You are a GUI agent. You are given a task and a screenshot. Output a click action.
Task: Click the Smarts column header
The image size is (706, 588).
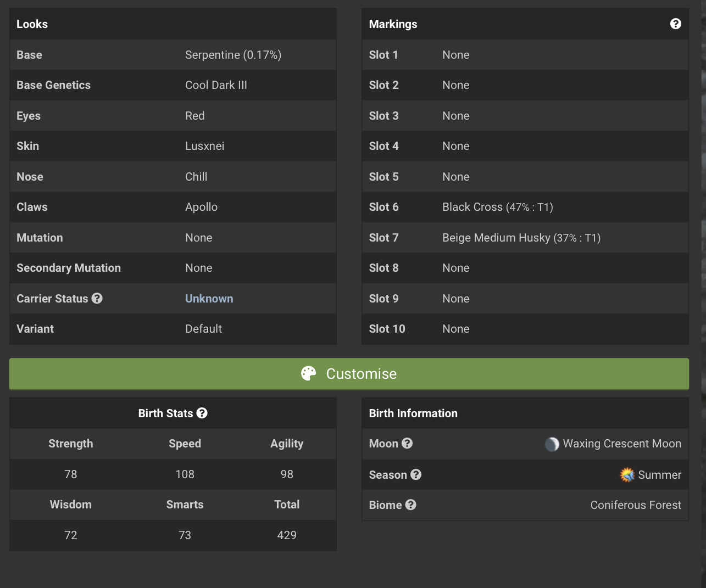[185, 505]
